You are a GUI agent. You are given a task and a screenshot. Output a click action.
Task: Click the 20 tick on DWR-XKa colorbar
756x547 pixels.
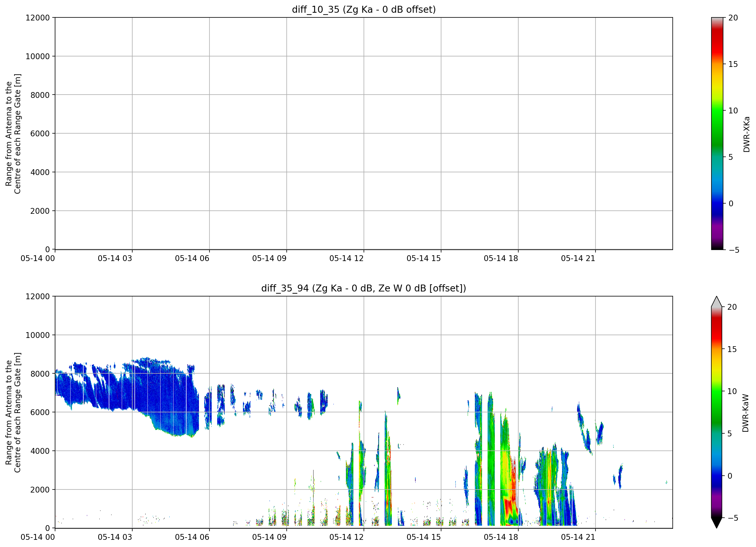[x=733, y=18]
